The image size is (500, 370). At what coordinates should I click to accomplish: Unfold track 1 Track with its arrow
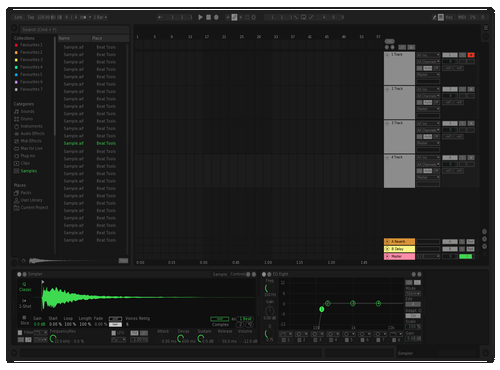tap(387, 55)
